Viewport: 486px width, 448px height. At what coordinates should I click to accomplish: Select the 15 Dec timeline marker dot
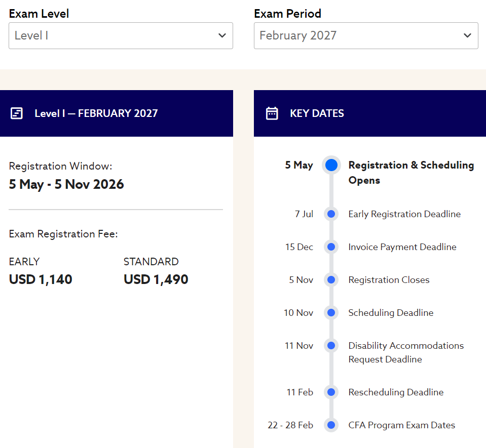click(331, 247)
